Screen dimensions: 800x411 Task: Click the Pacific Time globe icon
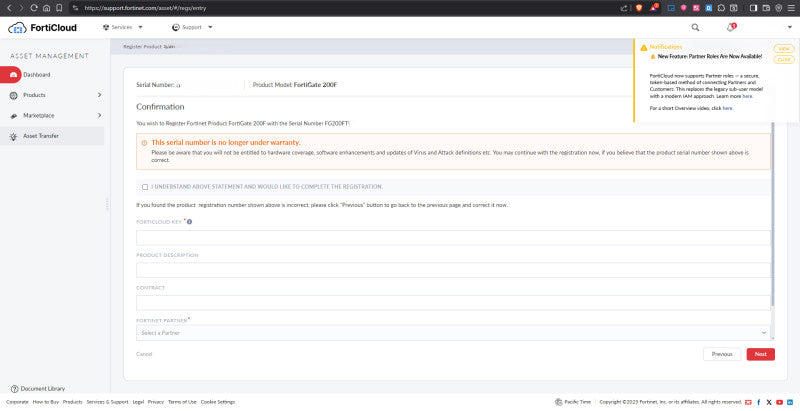point(559,402)
